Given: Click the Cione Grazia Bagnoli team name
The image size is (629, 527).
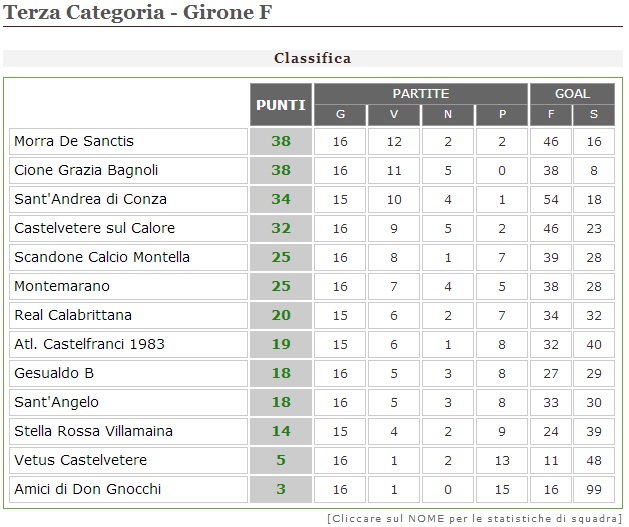Looking at the screenshot, I should [86, 170].
